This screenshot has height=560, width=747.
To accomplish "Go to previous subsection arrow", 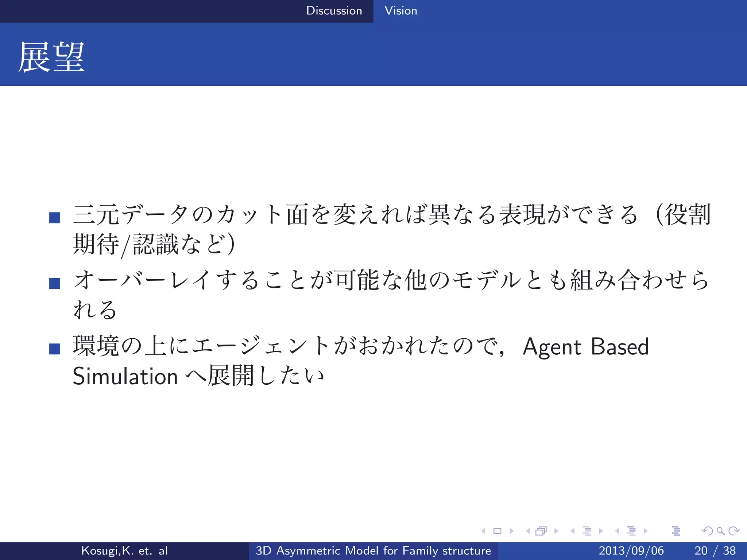I will (x=573, y=531).
